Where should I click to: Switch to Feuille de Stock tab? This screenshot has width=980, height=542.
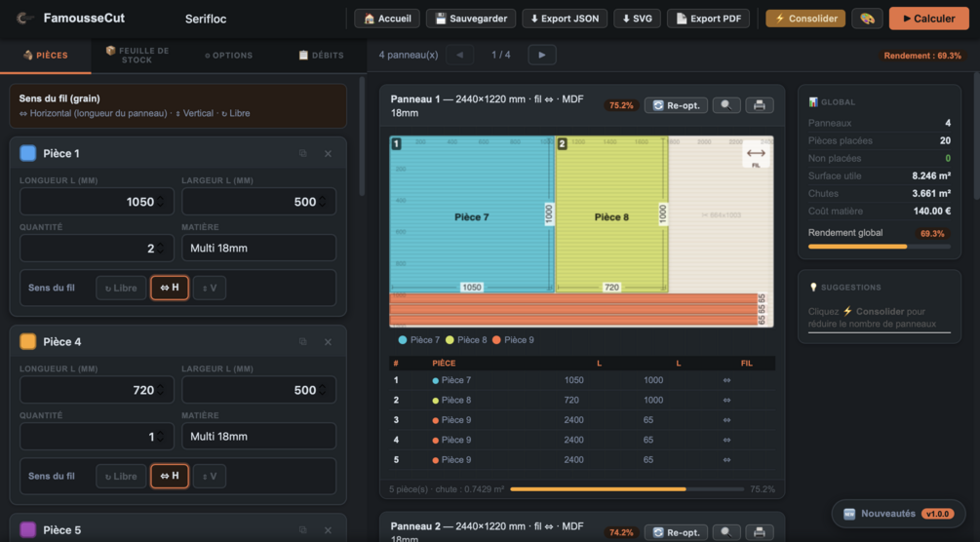click(137, 55)
